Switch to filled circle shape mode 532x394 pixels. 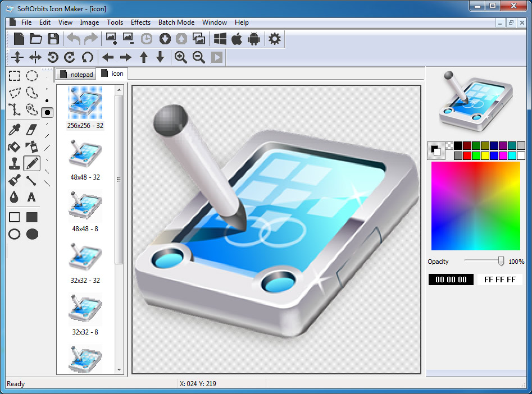[x=31, y=234]
